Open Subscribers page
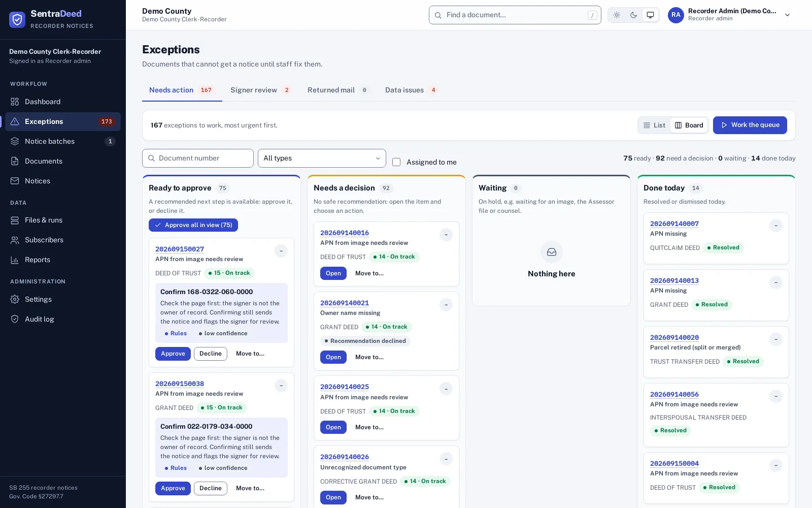The width and height of the screenshot is (812, 508). click(x=63, y=240)
